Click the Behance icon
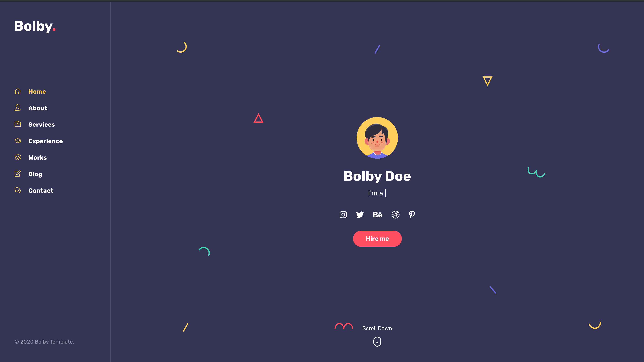 (x=377, y=214)
